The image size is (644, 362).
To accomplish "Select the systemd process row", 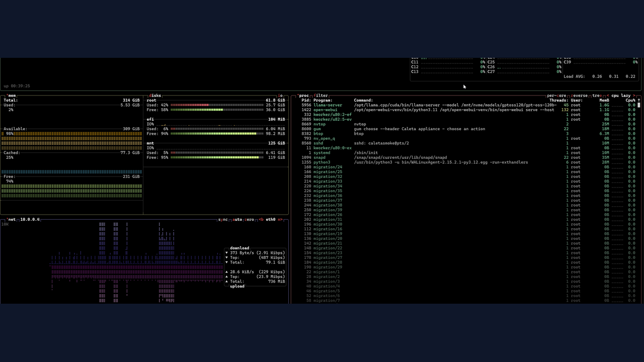I will point(468,153).
